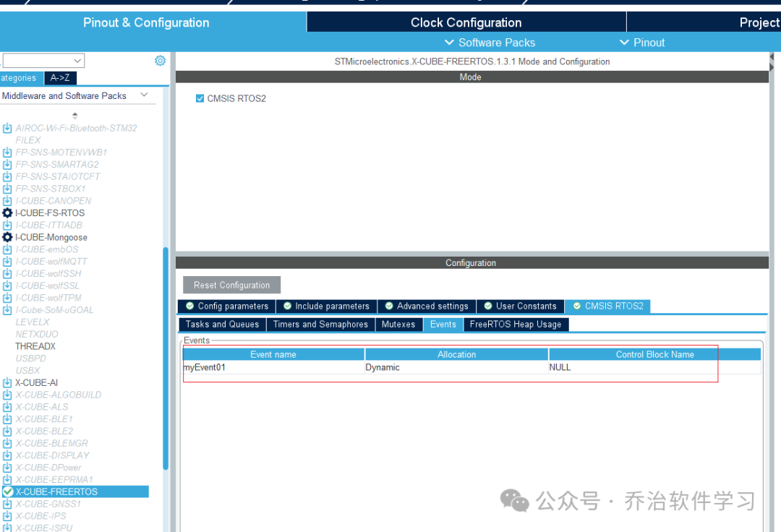Open the search combo box dropdown arrow
781x532 pixels.
(x=77, y=61)
